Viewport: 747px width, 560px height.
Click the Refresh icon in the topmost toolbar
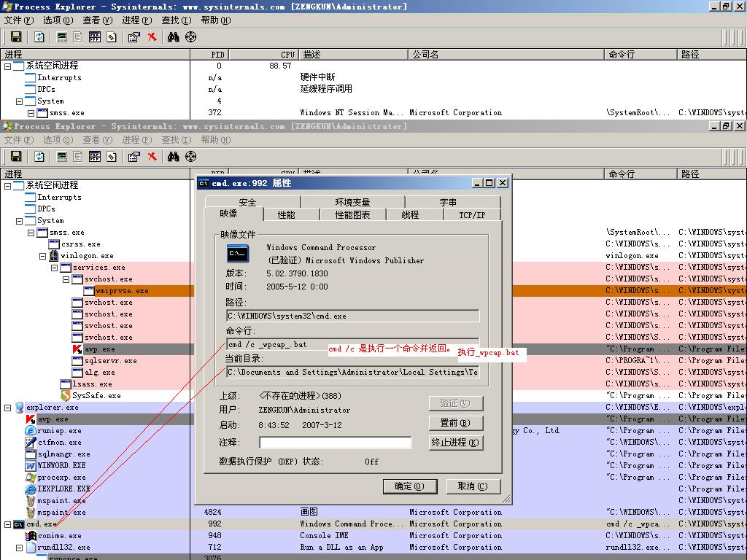39,37
